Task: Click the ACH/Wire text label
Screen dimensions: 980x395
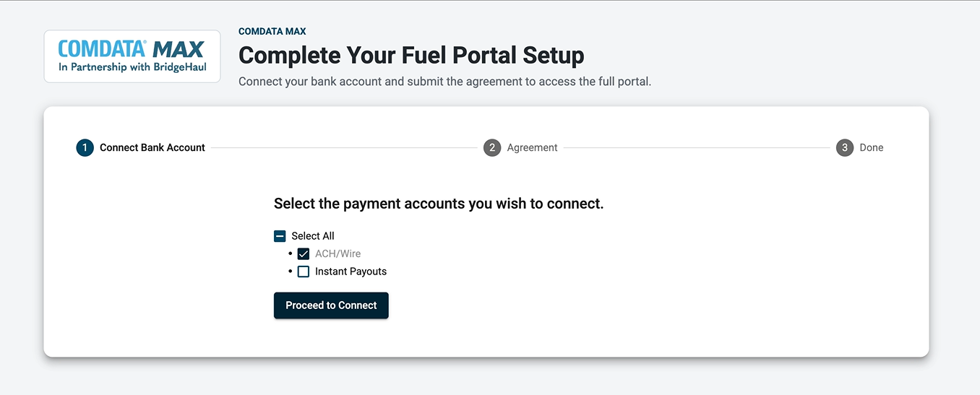Action: click(338, 253)
